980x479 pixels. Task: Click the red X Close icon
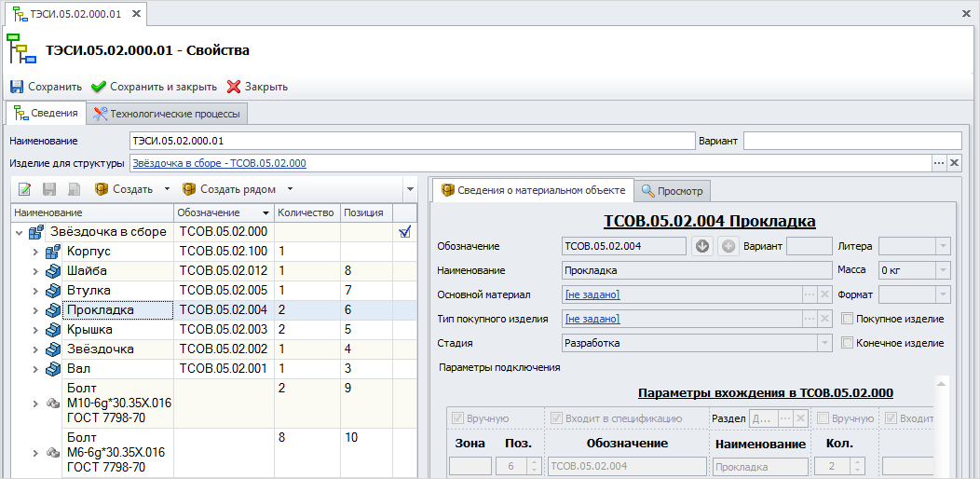pos(234,87)
